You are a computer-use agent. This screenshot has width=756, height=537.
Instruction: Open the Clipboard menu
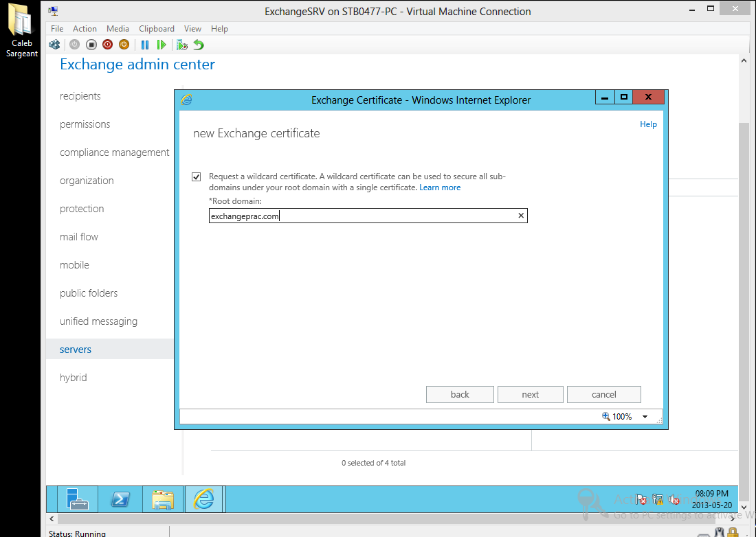click(x=157, y=29)
